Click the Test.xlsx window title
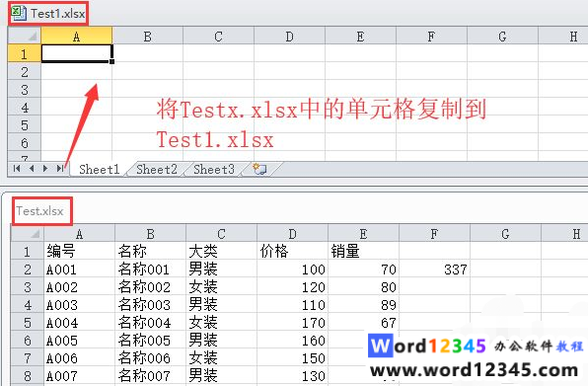 click(39, 211)
